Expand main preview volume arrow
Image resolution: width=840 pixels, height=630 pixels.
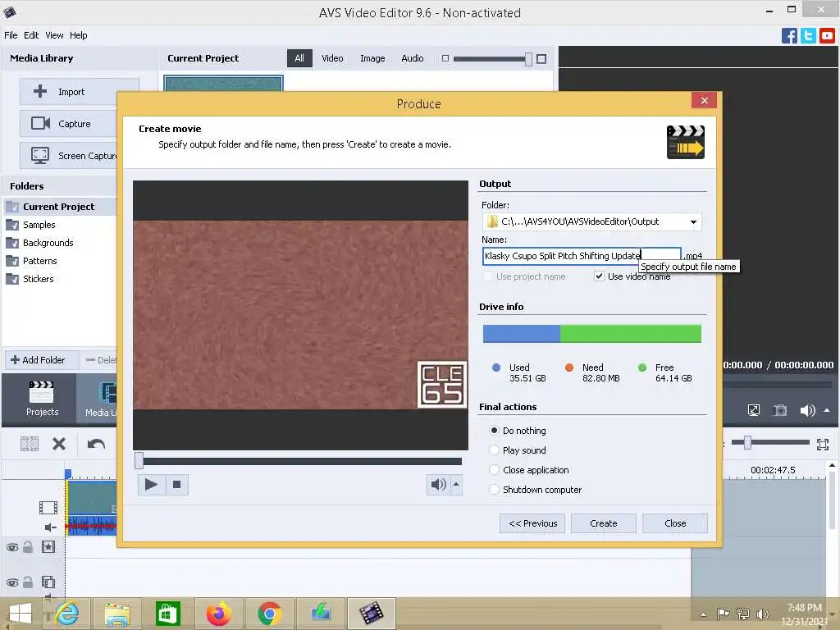coord(827,410)
